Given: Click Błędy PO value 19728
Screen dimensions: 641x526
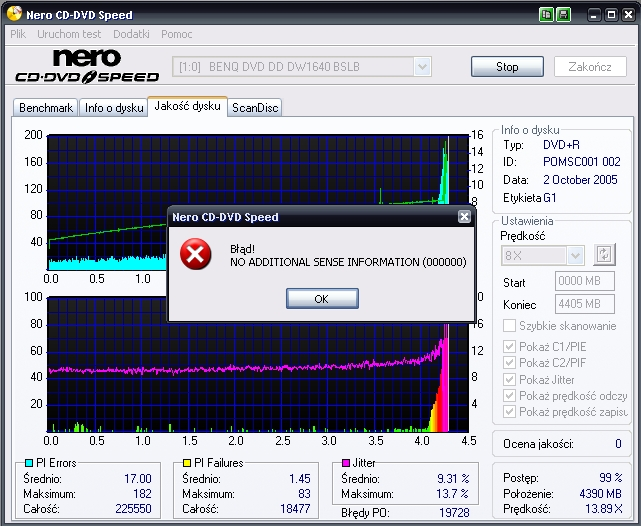Looking at the screenshot, I should pos(454,513).
